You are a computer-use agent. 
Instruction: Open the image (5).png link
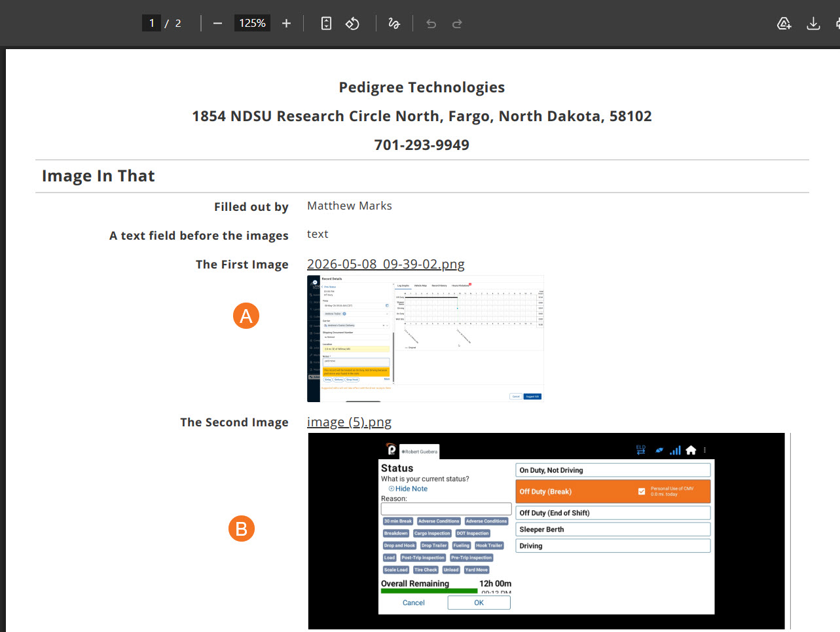(349, 422)
